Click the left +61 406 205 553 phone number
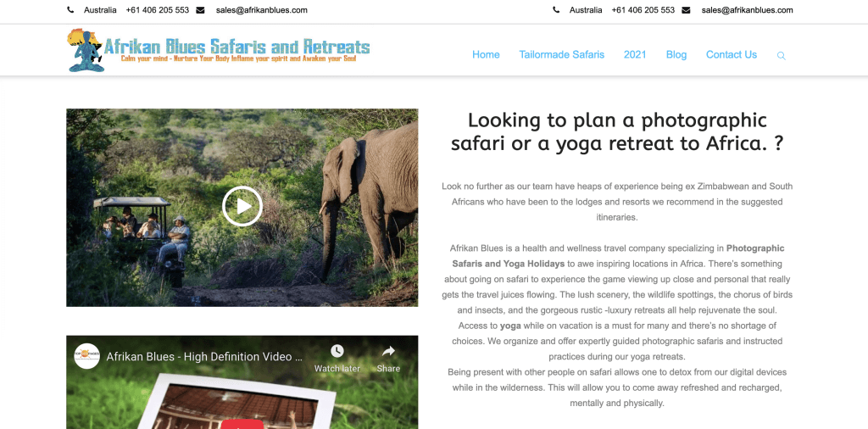This screenshot has height=429, width=868. click(x=157, y=10)
